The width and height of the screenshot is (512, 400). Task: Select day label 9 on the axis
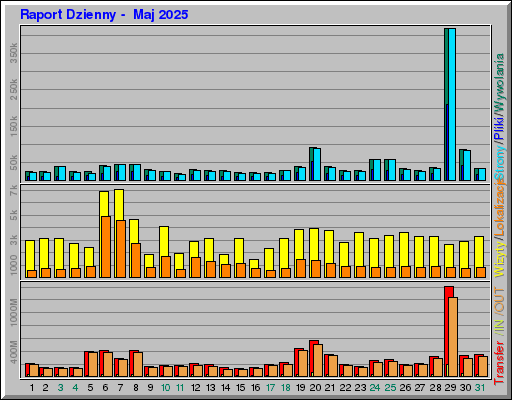pyautogui.click(x=150, y=388)
